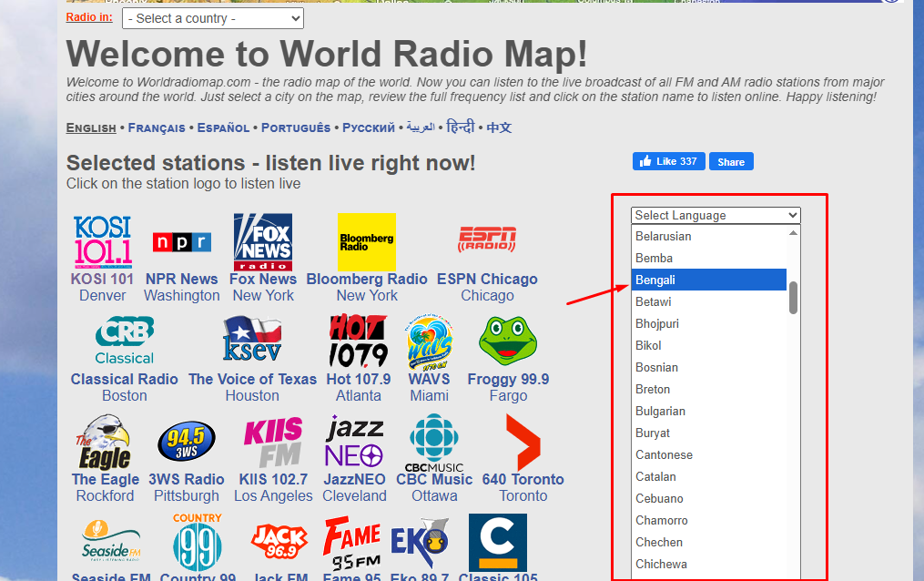Viewport: 924px width, 581px height.
Task: Open the NPR News station logo
Action: (x=181, y=242)
